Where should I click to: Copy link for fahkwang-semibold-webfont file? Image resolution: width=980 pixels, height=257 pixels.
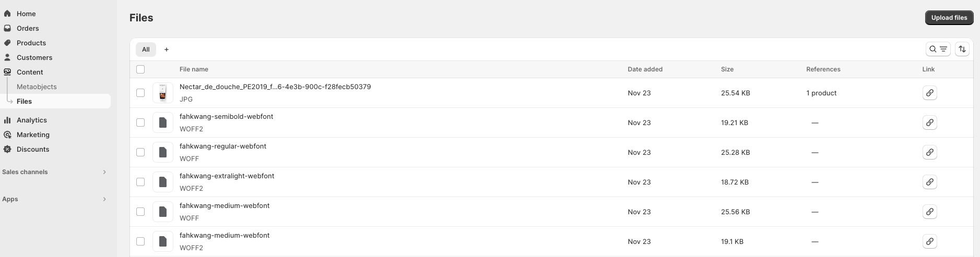click(929, 123)
